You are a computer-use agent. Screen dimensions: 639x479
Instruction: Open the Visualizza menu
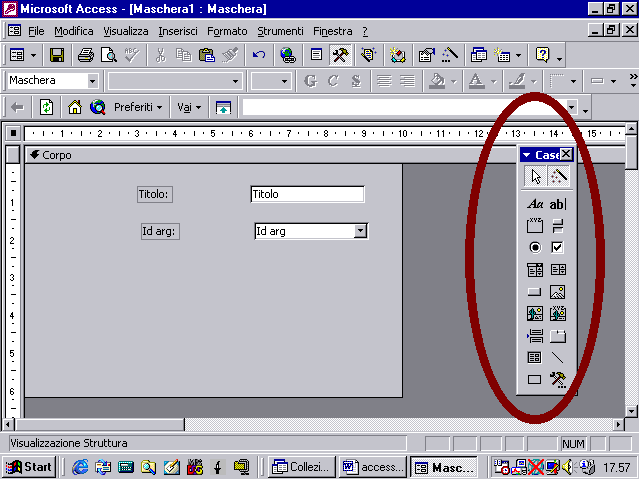(126, 31)
